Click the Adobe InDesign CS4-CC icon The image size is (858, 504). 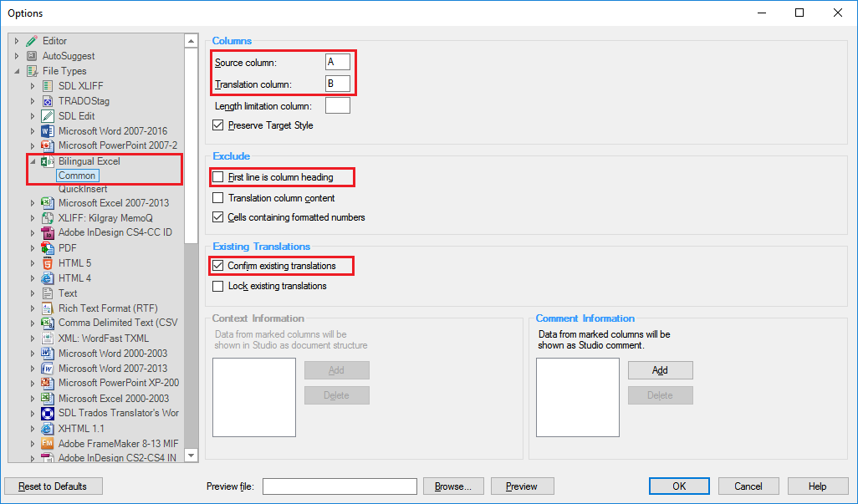[48, 233]
